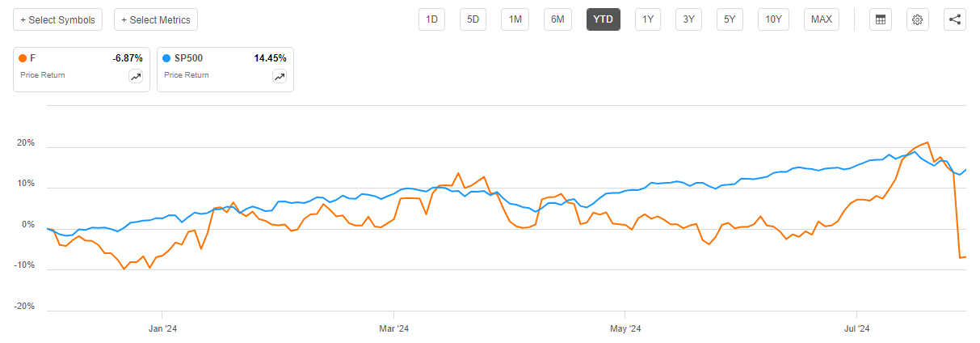Switch chart to 10Y range
Image resolution: width=980 pixels, height=343 pixels.
(773, 19)
